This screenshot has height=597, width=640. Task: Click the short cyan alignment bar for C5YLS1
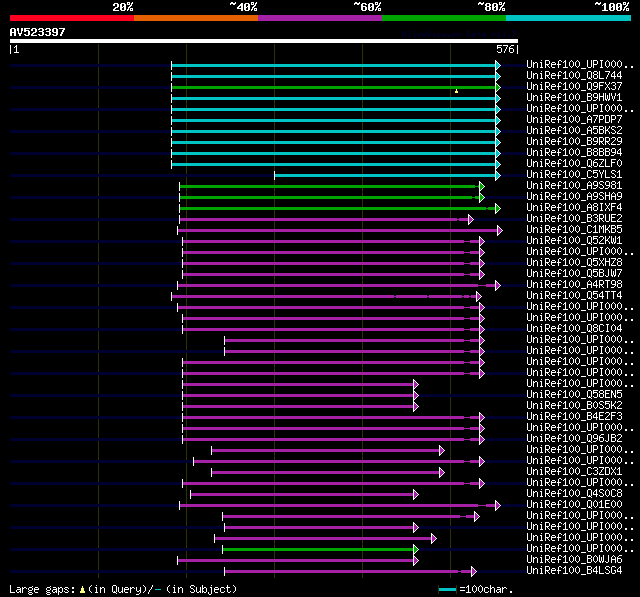coord(385,175)
